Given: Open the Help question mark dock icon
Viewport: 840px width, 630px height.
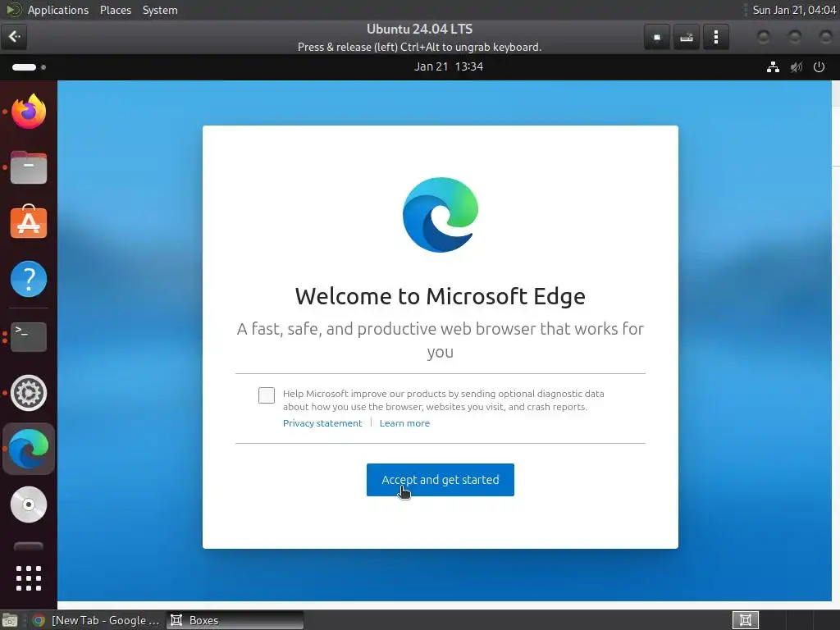Looking at the screenshot, I should pos(29,279).
